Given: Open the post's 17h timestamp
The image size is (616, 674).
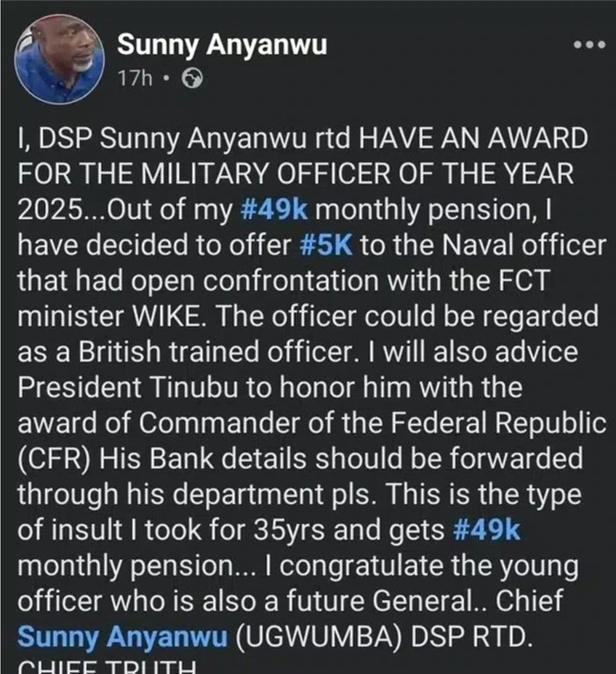Looking at the screenshot, I should click(134, 80).
